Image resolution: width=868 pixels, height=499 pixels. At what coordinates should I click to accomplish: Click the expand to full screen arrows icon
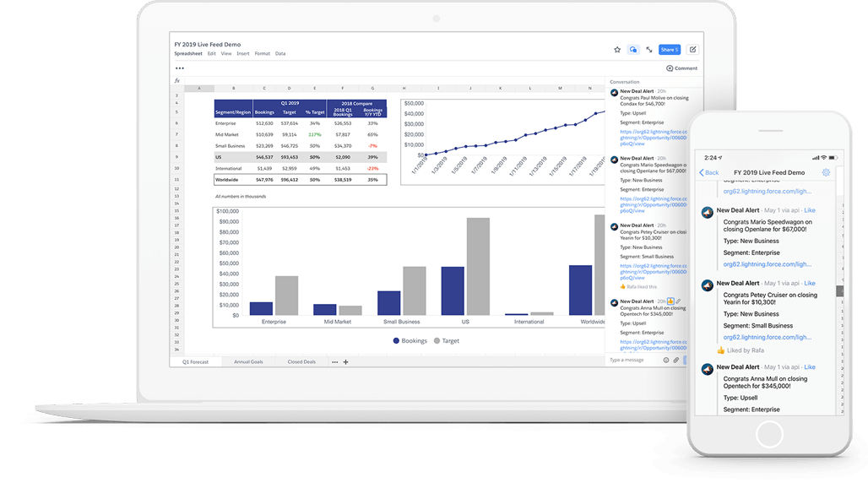(x=649, y=50)
